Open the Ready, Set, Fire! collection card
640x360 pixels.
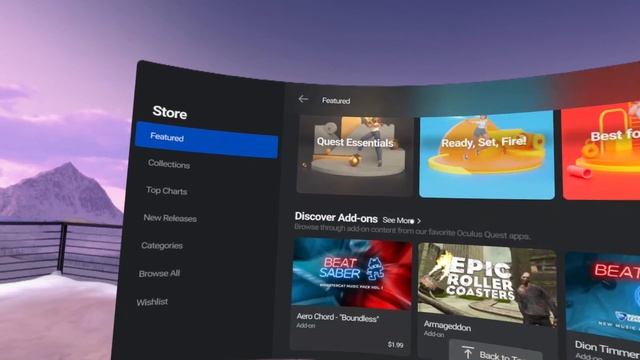coord(487,154)
